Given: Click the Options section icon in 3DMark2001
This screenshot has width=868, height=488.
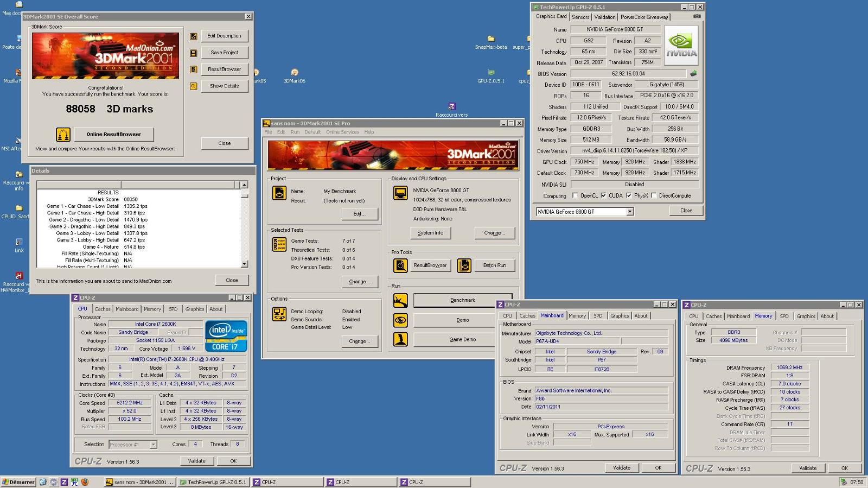Looking at the screenshot, I should [x=279, y=314].
